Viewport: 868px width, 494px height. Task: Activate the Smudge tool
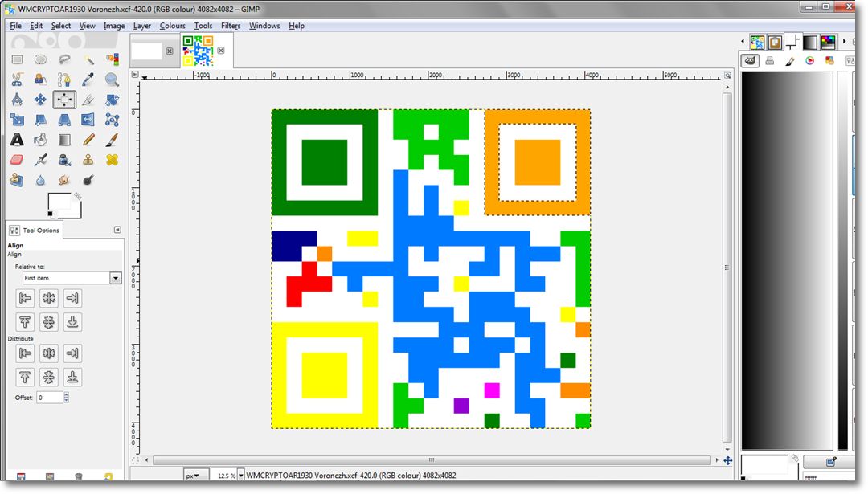point(64,180)
